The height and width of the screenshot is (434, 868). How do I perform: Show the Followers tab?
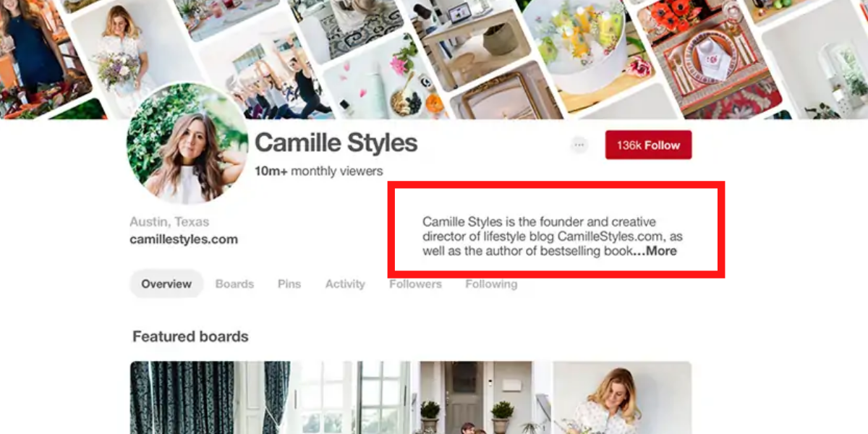click(x=415, y=284)
